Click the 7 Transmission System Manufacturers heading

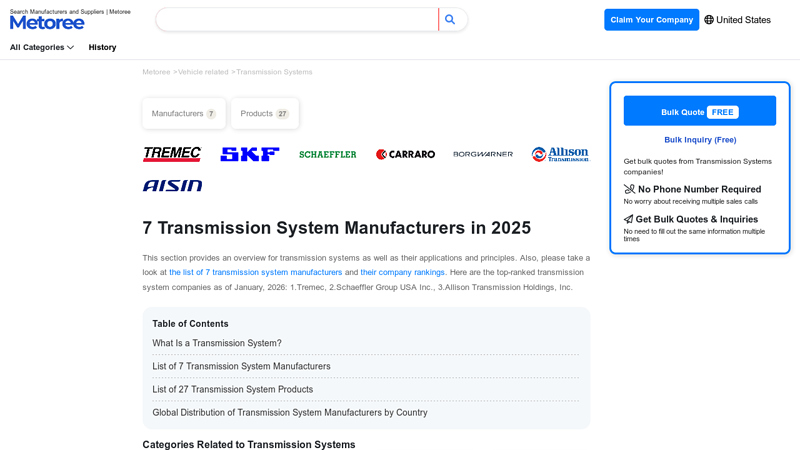[337, 228]
